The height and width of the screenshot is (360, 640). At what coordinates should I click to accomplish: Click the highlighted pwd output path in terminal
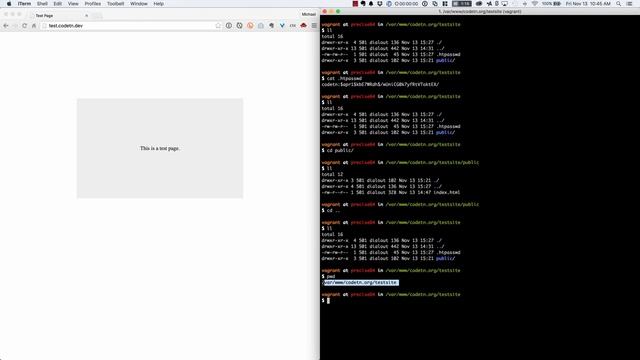pyautogui.click(x=360, y=282)
